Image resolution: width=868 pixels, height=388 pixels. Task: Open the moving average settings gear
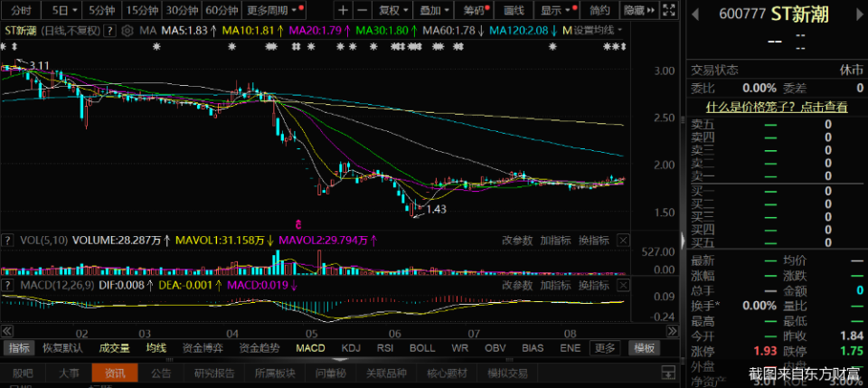127,31
